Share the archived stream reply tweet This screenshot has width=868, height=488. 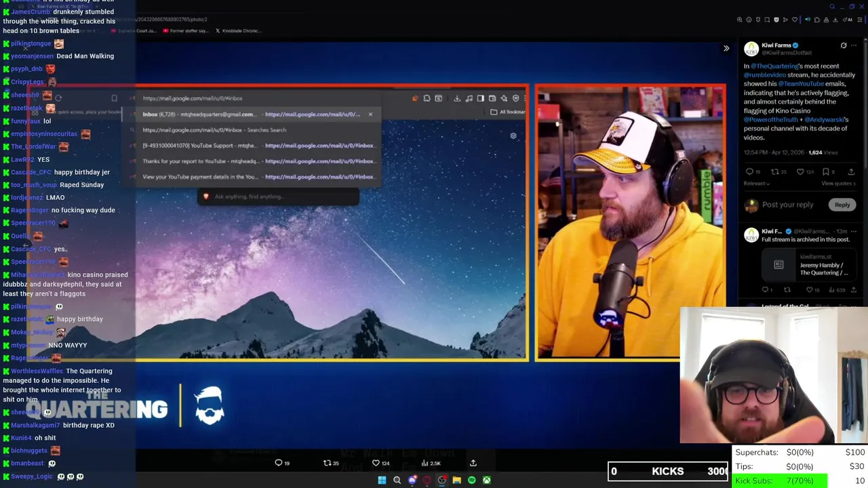pyautogui.click(x=854, y=290)
